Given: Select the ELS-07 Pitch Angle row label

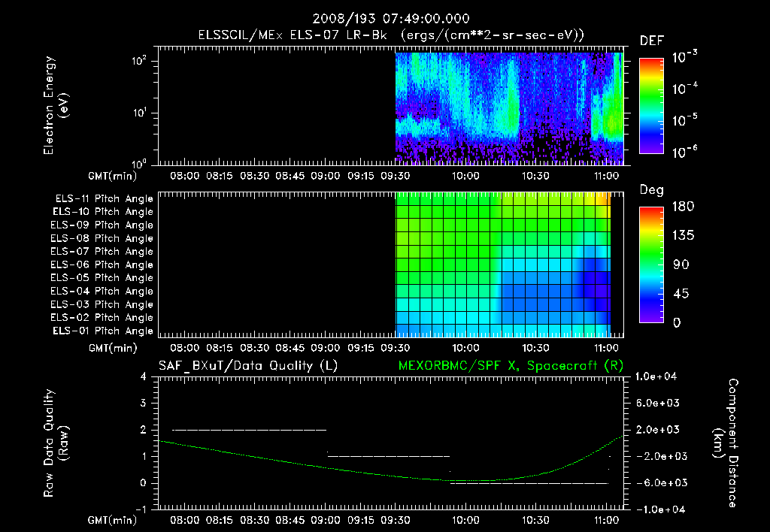Looking at the screenshot, I should tap(102, 252).
